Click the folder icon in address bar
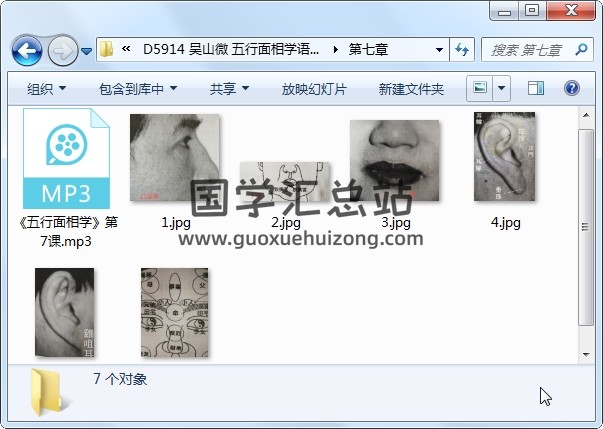Screen dimensions: 603x429 [106, 49]
